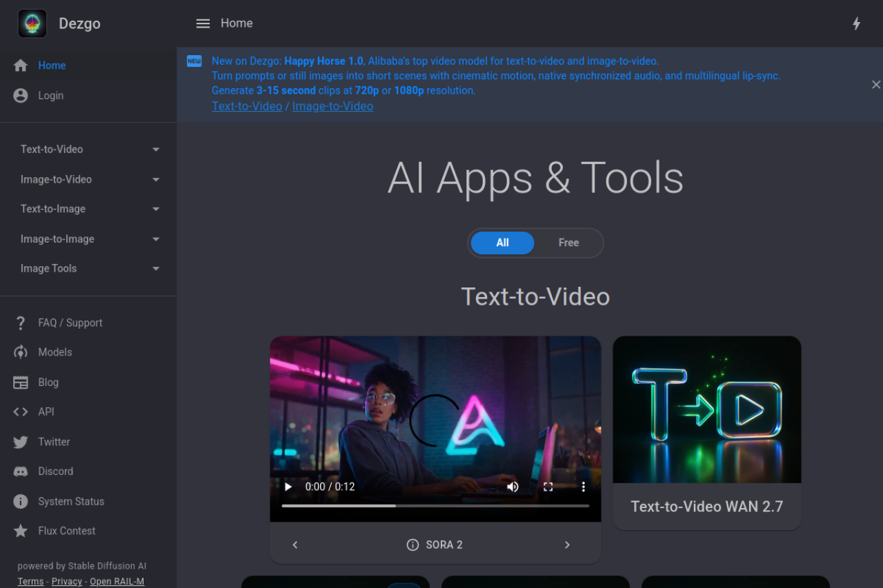
Task: Play the SORA 2 preview video
Action: coord(288,487)
